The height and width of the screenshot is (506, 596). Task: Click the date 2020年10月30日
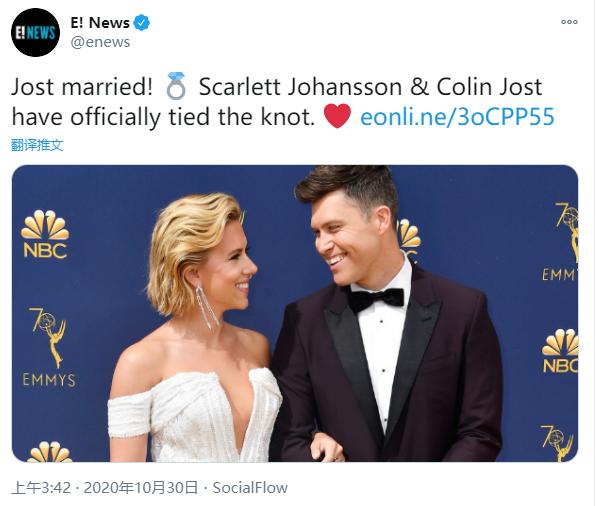(x=141, y=487)
